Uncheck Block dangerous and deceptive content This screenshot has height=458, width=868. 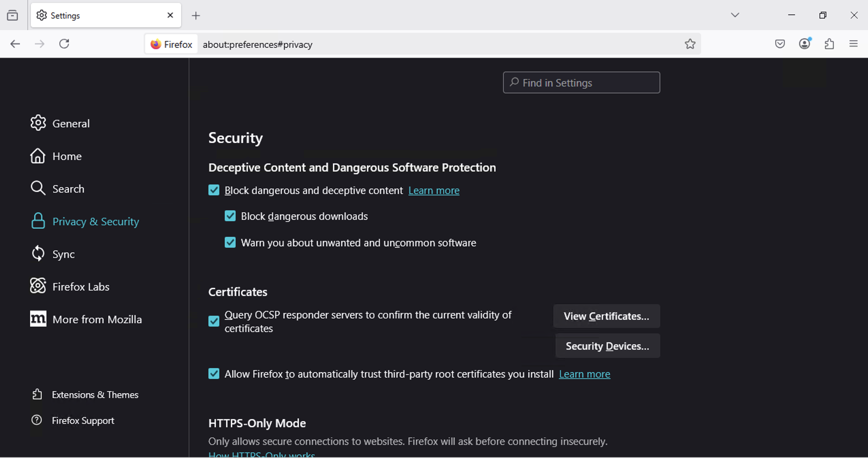click(214, 190)
